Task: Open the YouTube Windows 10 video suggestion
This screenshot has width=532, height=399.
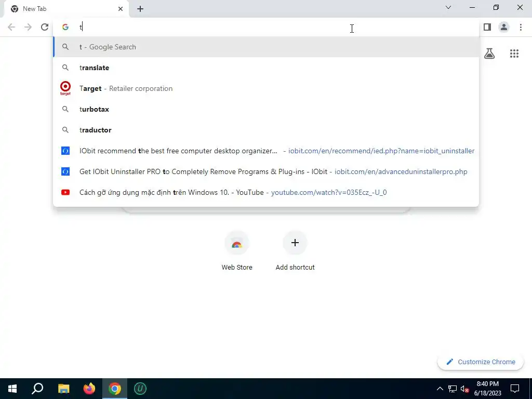Action: click(266, 192)
